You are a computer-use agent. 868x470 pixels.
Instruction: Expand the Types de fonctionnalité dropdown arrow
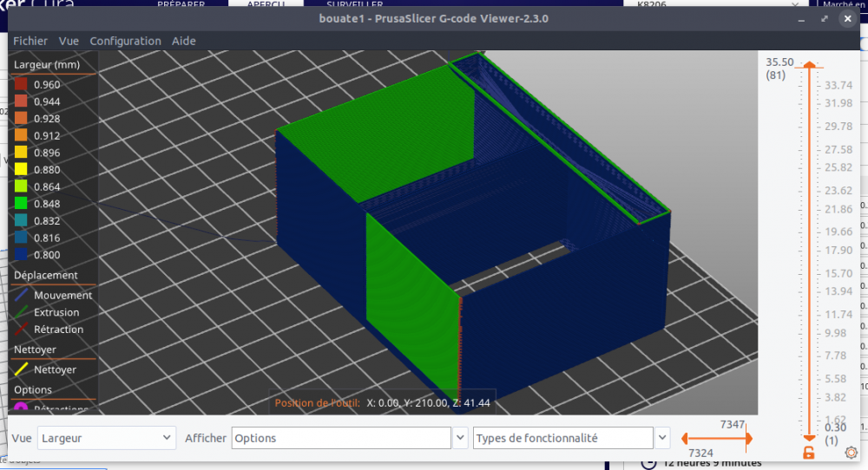(x=662, y=438)
